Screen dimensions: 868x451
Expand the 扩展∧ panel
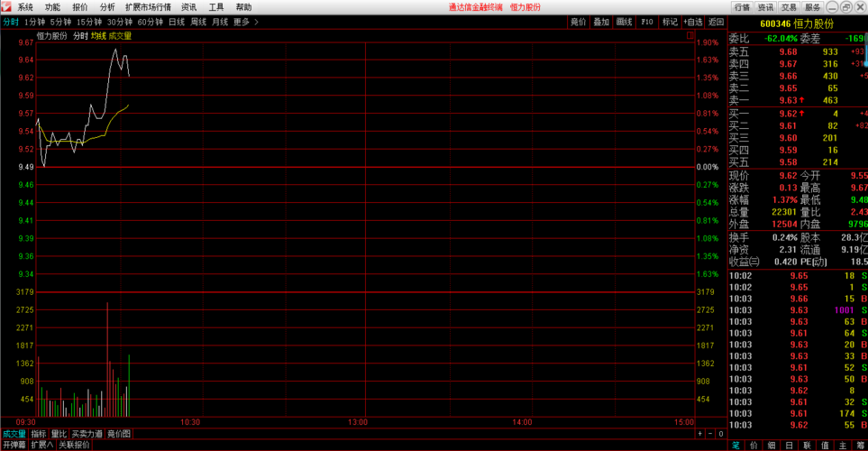coord(42,445)
